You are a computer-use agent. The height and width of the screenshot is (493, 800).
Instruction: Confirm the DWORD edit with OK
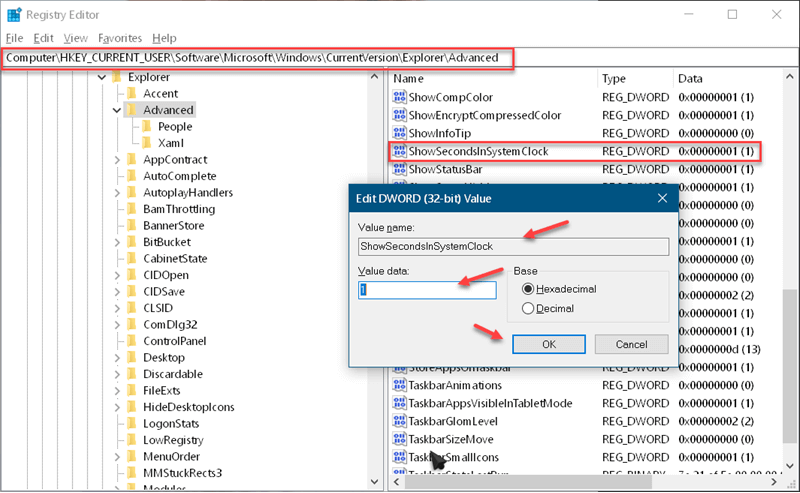click(x=548, y=344)
